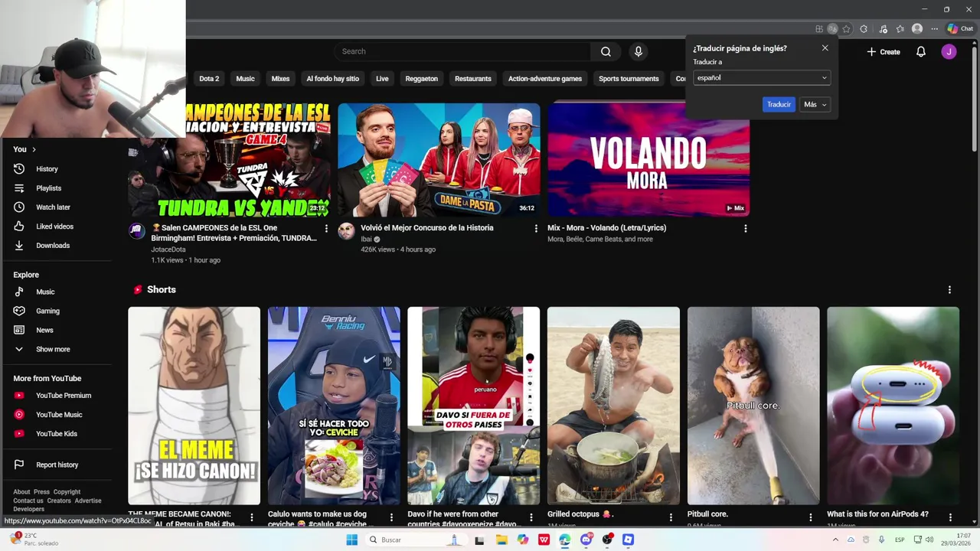The width and height of the screenshot is (980, 551).
Task: Select the Mixes filter chip
Action: pos(280,79)
